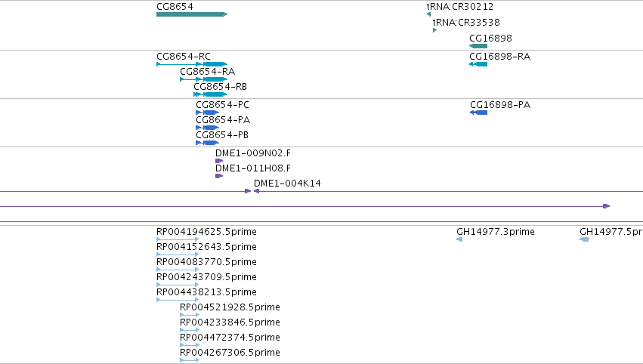Viewport: 643px width, 364px height.
Task: Click the DME1-004K14 label
Action: pos(287,184)
